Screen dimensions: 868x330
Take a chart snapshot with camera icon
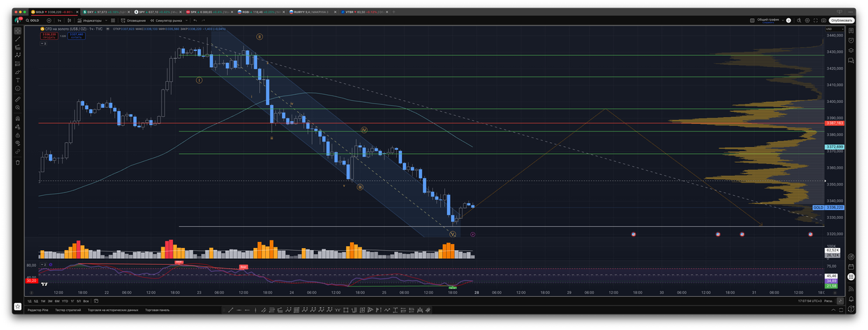[x=824, y=20]
